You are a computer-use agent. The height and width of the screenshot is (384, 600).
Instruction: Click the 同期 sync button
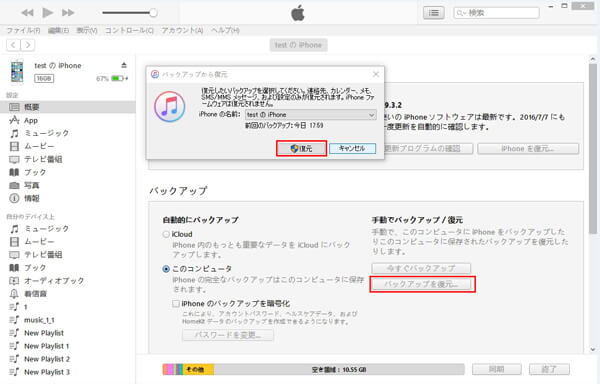pyautogui.click(x=496, y=369)
